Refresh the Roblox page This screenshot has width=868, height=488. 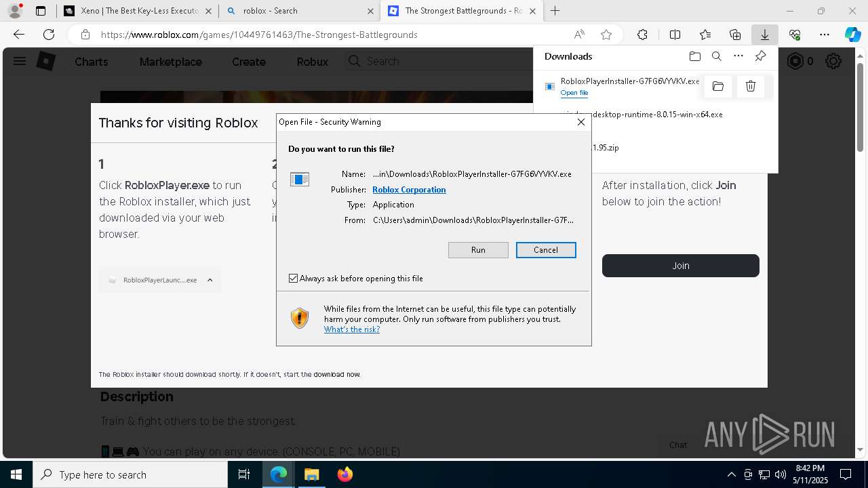[x=49, y=35]
